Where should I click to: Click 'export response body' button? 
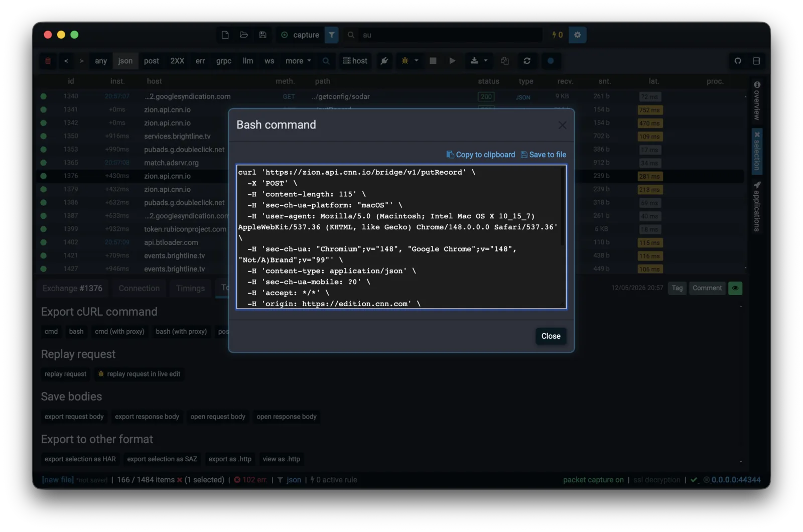pyautogui.click(x=147, y=417)
